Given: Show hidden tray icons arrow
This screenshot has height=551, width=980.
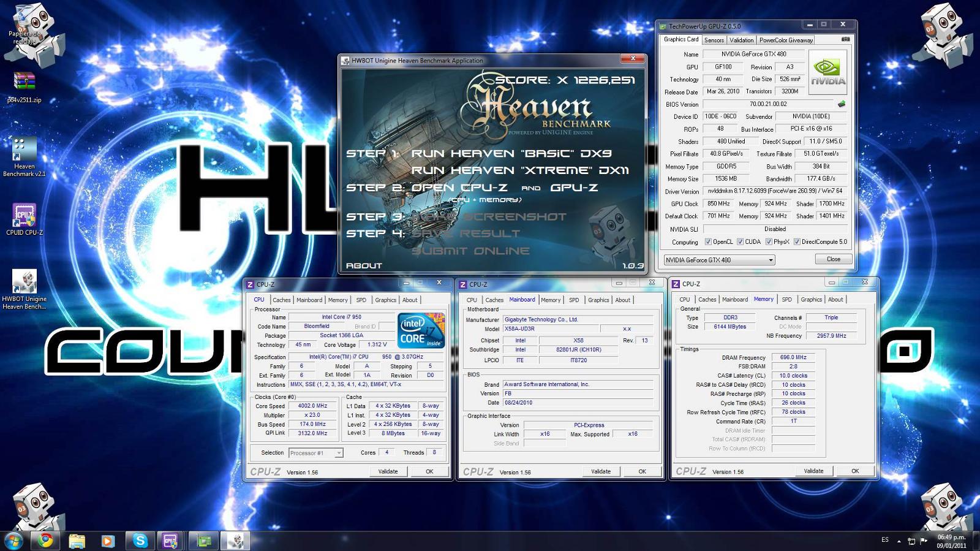Looking at the screenshot, I should 899,541.
